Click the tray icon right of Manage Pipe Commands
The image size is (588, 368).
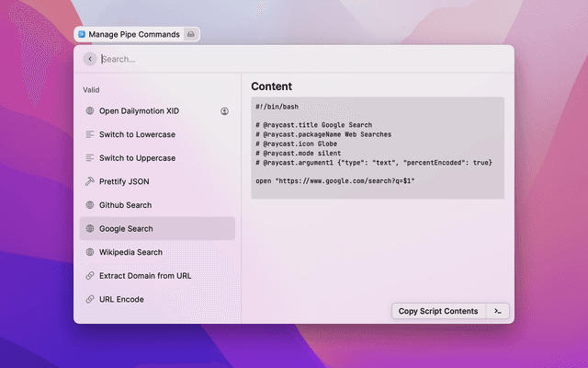190,34
